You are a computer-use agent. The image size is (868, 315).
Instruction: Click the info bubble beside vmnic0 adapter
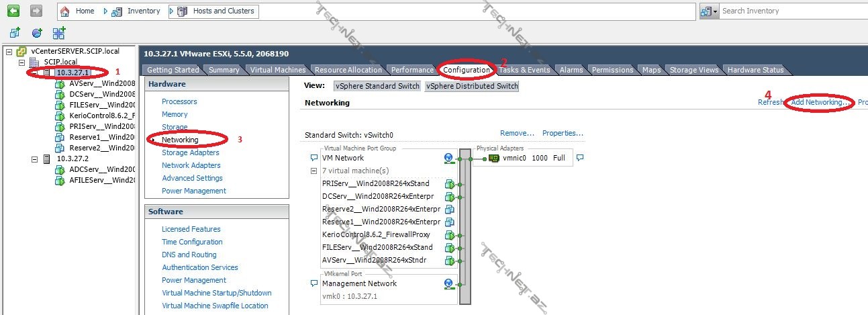pyautogui.click(x=580, y=159)
